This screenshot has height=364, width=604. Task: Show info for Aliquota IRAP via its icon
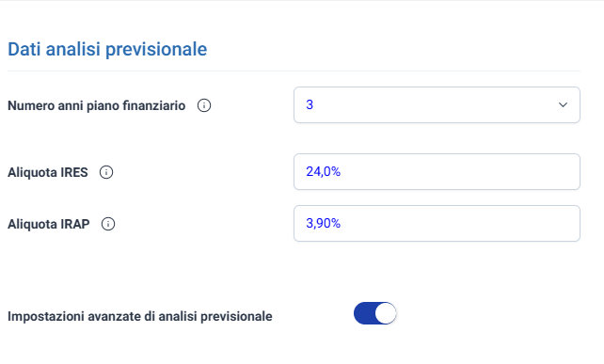(108, 224)
